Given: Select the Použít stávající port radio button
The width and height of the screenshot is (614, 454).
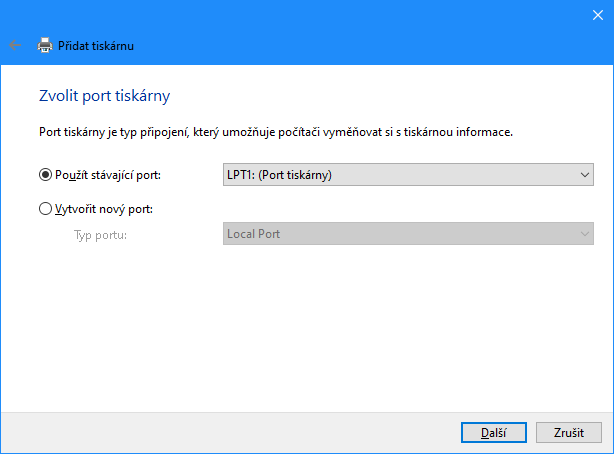Looking at the screenshot, I should (x=45, y=175).
